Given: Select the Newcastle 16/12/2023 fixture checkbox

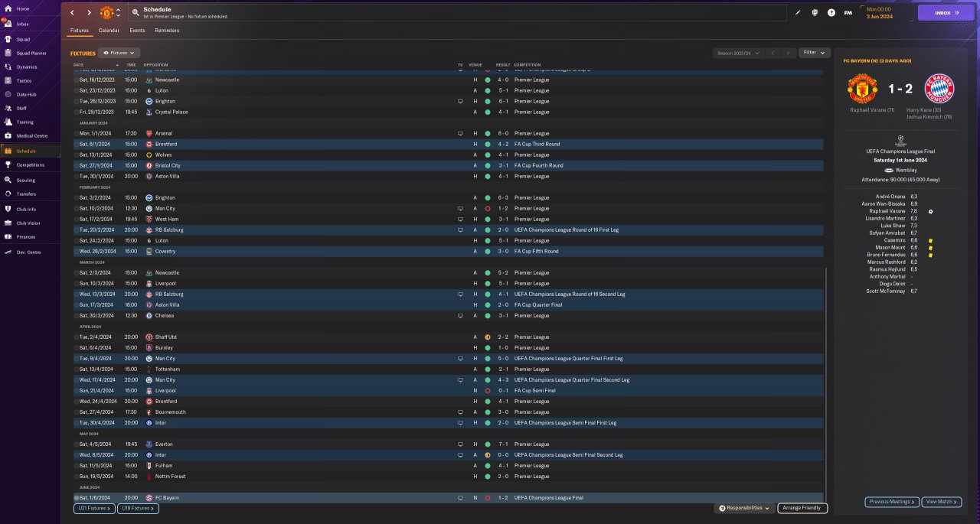Looking at the screenshot, I should (77, 80).
